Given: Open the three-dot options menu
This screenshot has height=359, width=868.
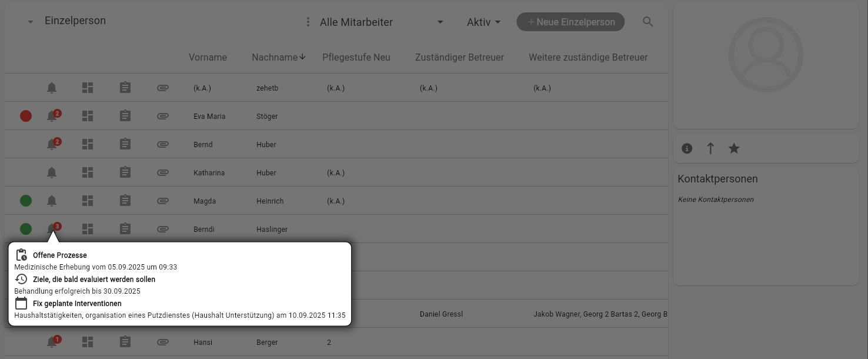Looking at the screenshot, I should [308, 21].
